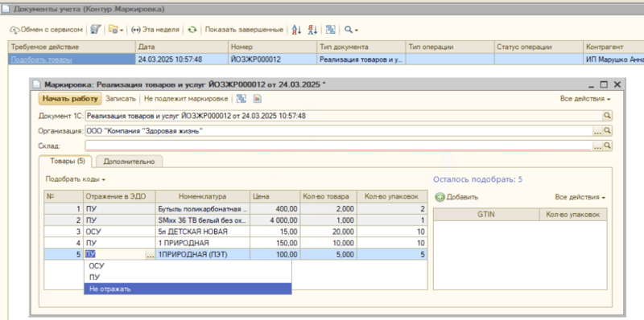644x320 pixels.
Task: Click the 24.03.2025 10:57:48 date cell
Action: click(182, 59)
